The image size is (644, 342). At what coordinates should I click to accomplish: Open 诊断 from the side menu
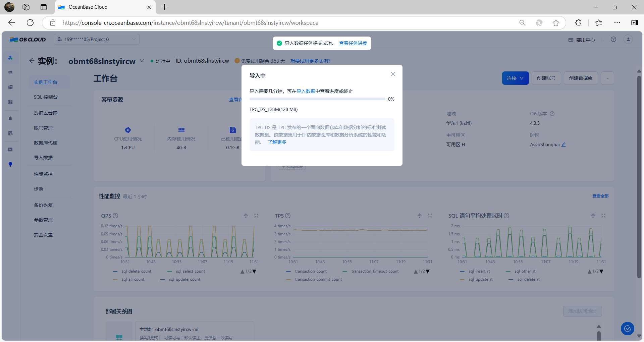point(39,189)
